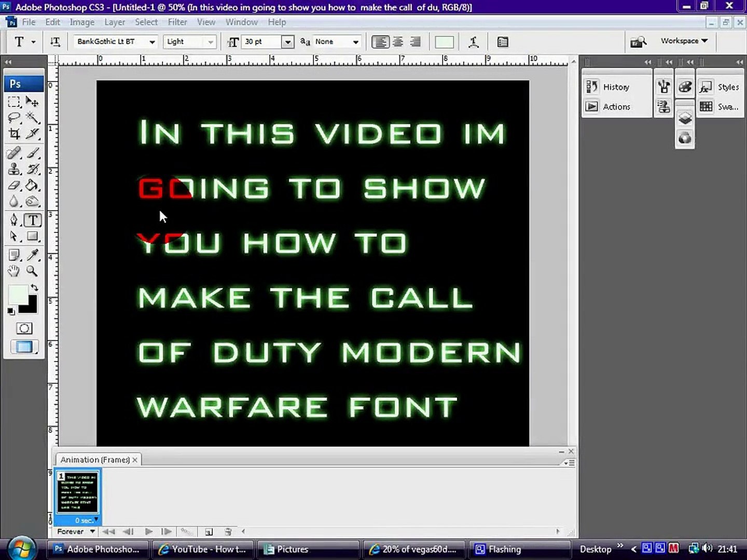Right-align the text
The image size is (747, 560).
pos(415,42)
